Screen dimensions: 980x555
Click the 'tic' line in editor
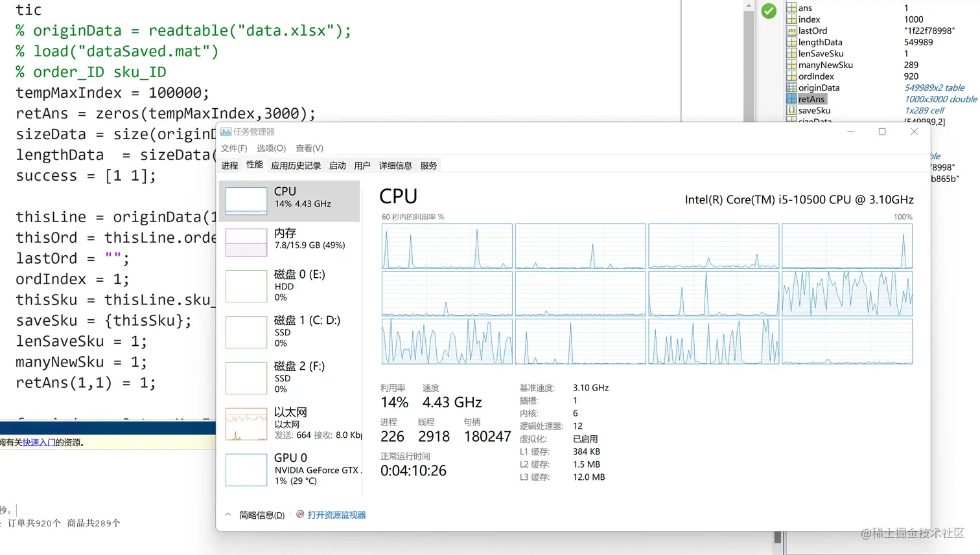tap(29, 10)
